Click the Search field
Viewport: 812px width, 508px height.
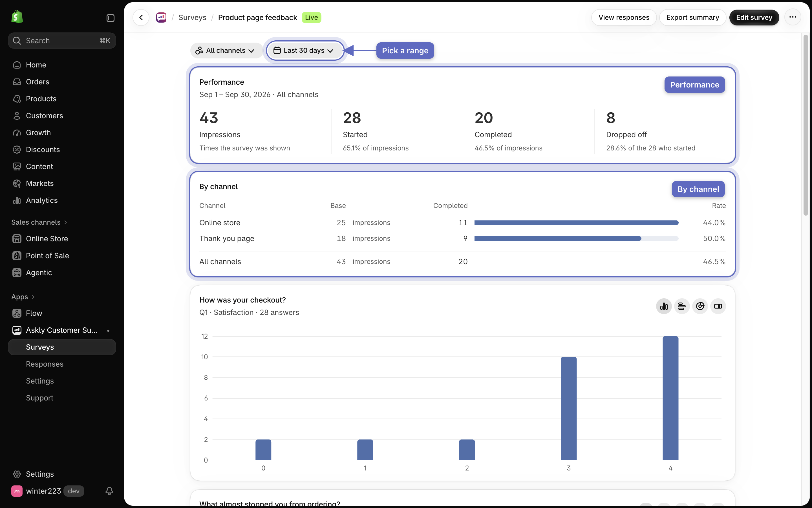[62, 41]
